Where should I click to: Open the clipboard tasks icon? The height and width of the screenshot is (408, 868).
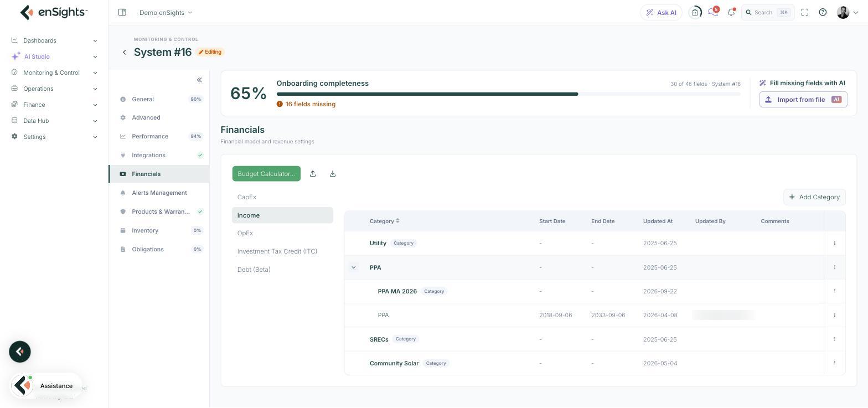pos(695,12)
